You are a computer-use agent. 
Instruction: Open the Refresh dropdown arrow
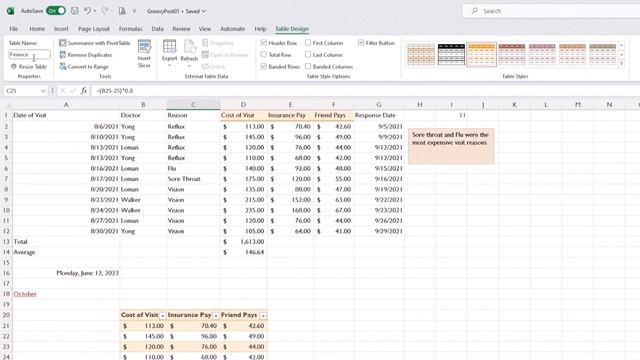click(189, 65)
